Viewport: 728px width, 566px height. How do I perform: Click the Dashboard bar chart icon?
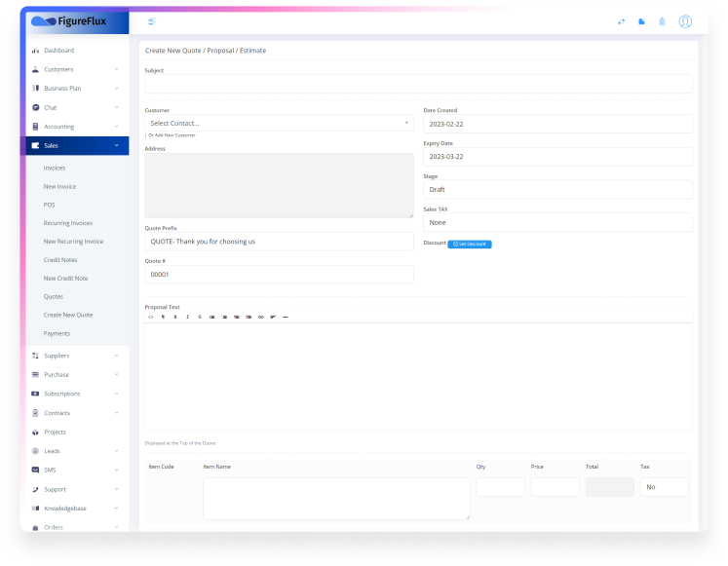[x=36, y=51]
